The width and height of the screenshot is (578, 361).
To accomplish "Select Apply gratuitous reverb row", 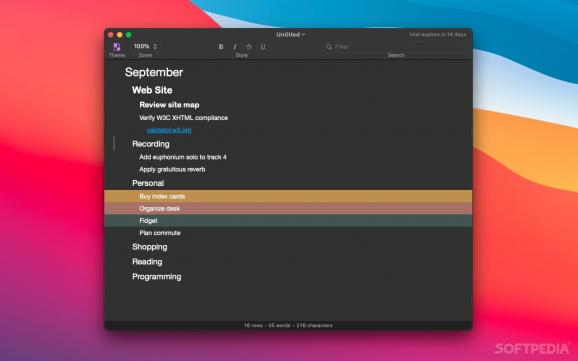I will [172, 169].
